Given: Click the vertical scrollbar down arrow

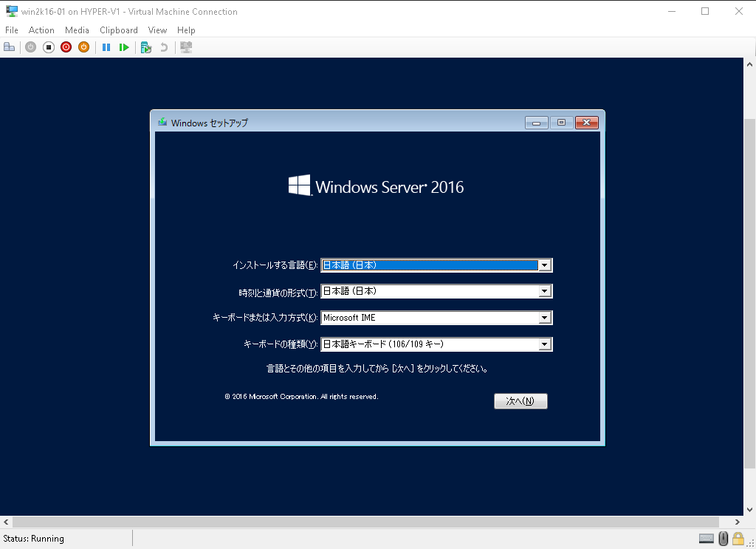Looking at the screenshot, I should point(750,509).
